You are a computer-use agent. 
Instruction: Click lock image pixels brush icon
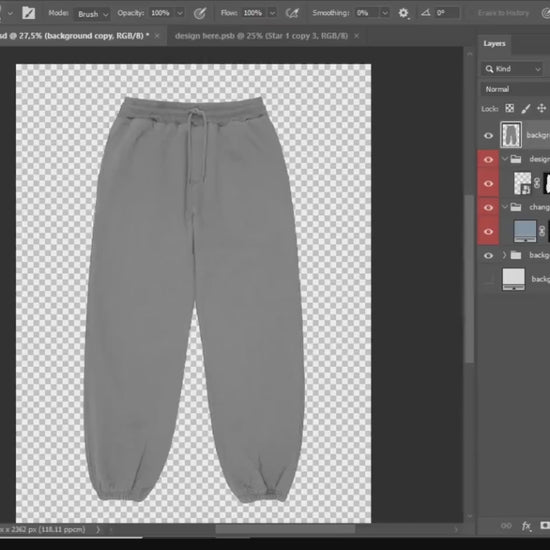pyautogui.click(x=525, y=109)
